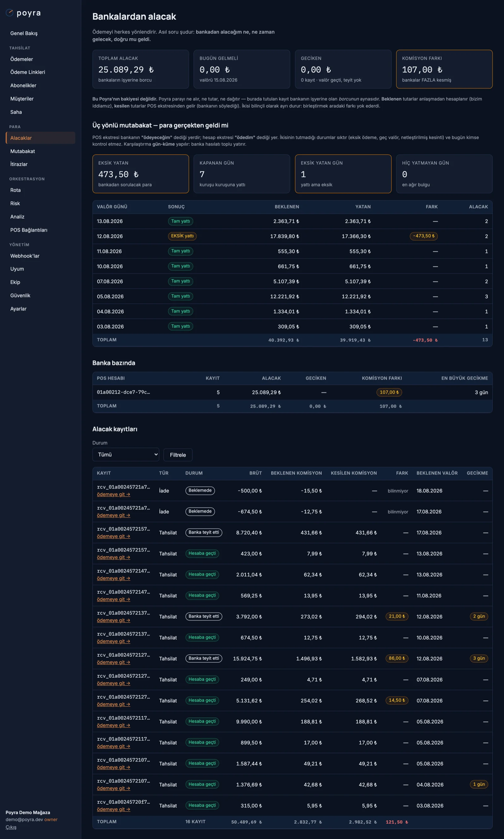Open Güvenlik in sidebar

[x=20, y=296]
